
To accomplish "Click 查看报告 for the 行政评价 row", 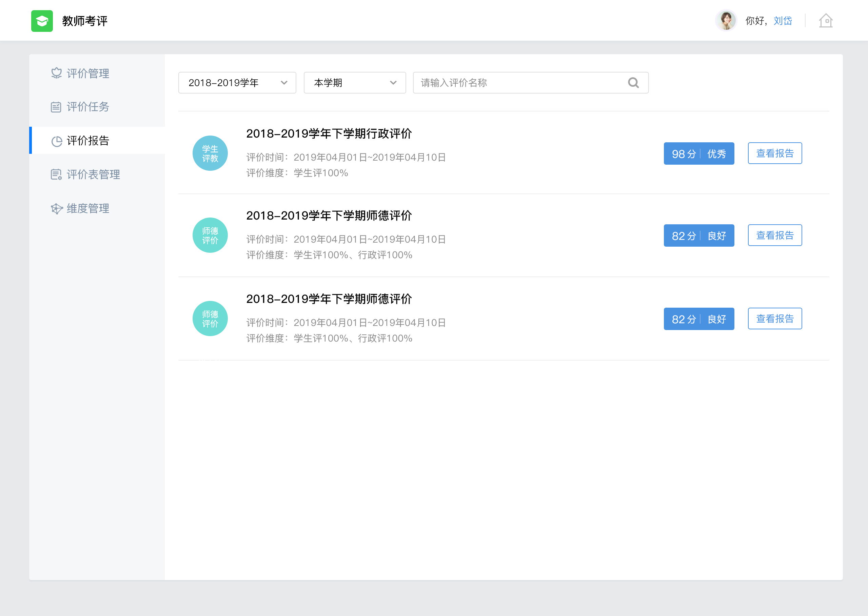I will 775,153.
